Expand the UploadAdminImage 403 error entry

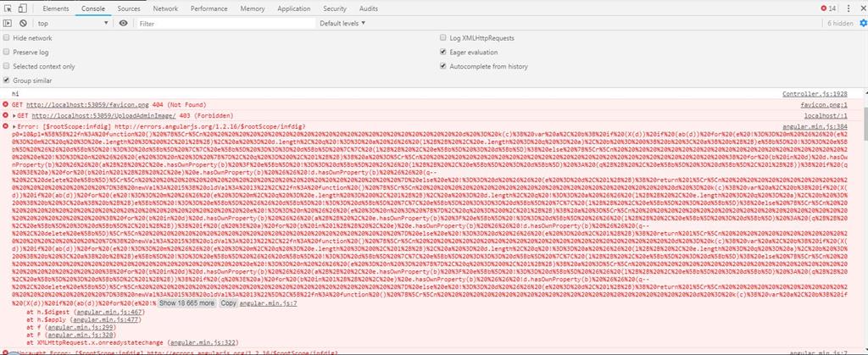tap(14, 115)
